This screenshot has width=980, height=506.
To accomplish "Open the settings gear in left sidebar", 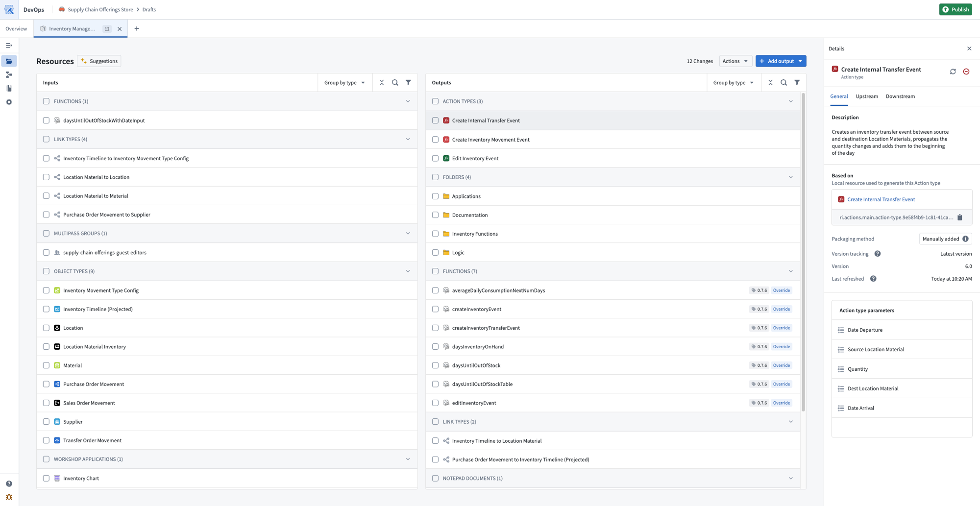I will pyautogui.click(x=9, y=102).
